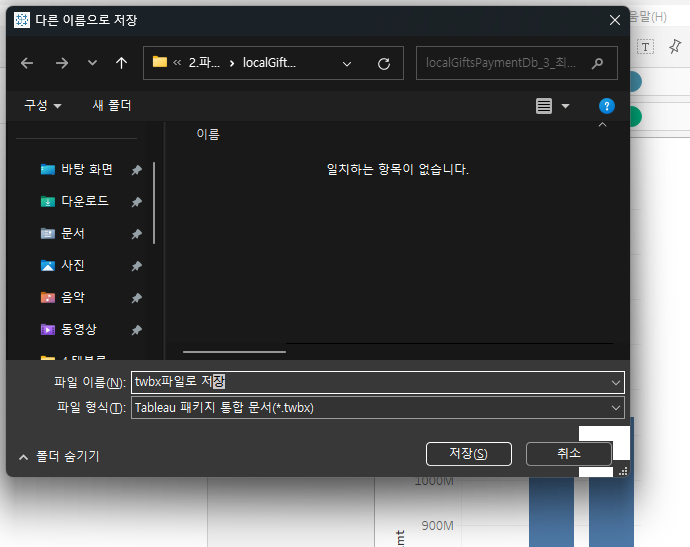Expand the breadcrumb overflow chevrons

pyautogui.click(x=177, y=63)
